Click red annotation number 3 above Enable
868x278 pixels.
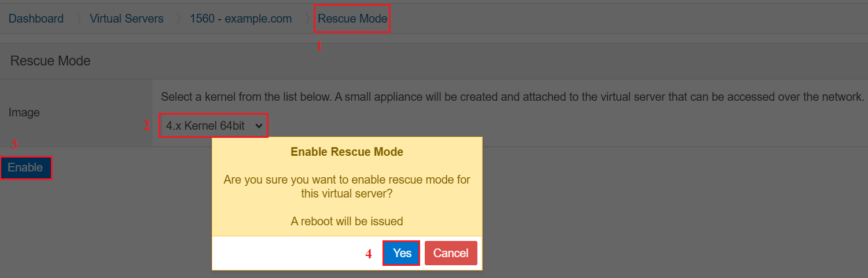tap(14, 145)
